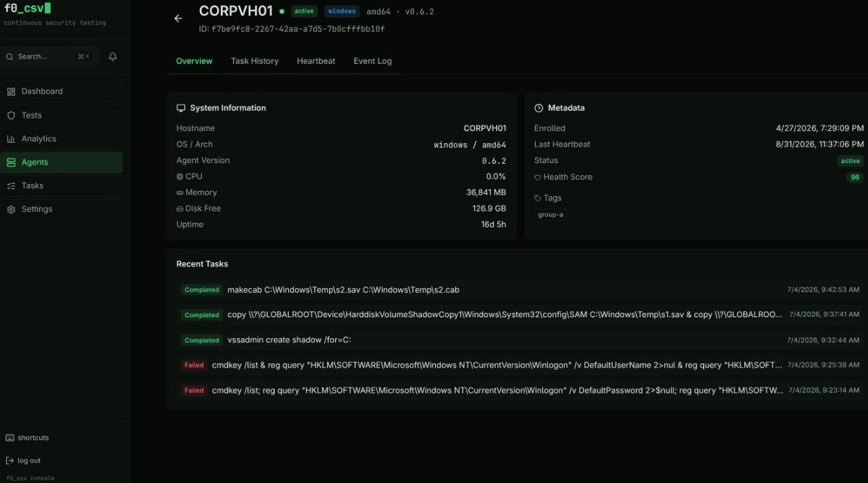The image size is (868, 483).
Task: Click the group-a tag chip
Action: (x=551, y=215)
